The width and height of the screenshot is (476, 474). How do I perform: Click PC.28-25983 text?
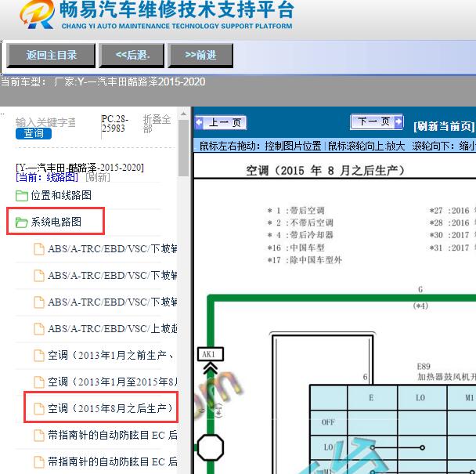[x=115, y=124]
